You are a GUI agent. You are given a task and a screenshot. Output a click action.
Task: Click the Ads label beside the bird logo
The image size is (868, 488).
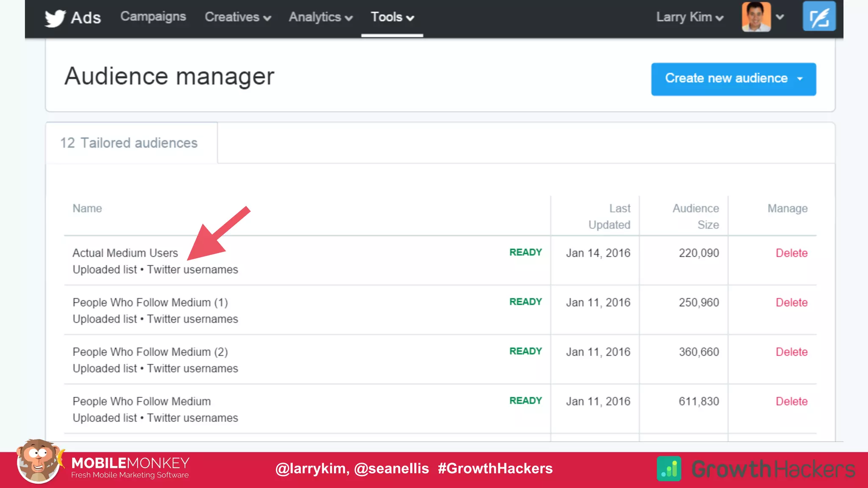pos(86,18)
